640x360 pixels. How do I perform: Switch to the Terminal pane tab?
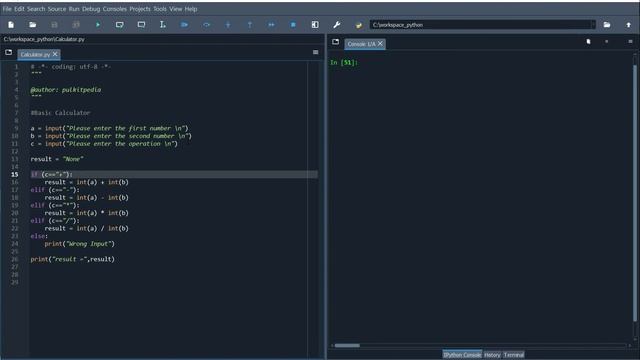(x=513, y=355)
